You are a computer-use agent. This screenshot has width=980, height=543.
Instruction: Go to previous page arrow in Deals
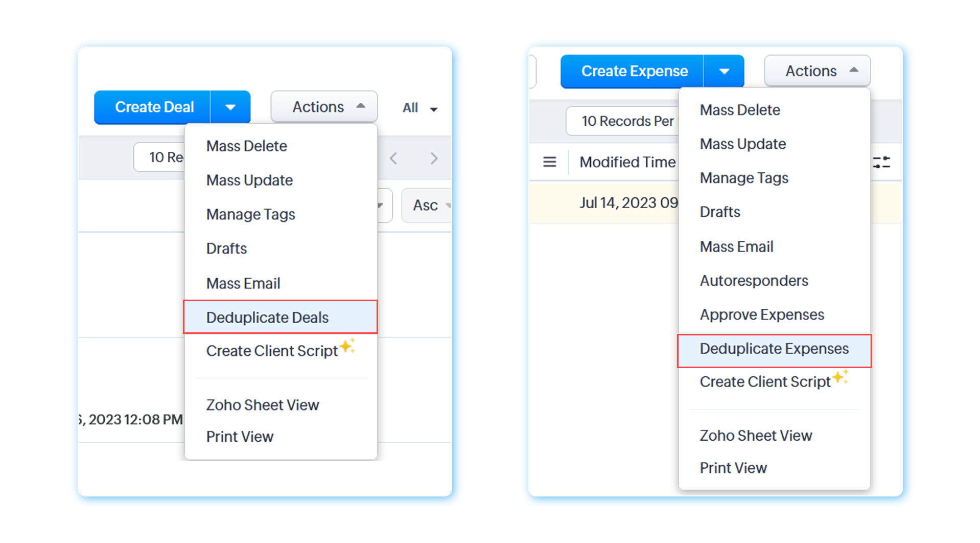[x=393, y=159]
